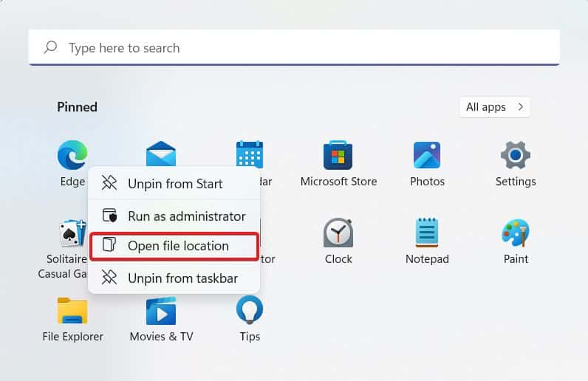588x381 pixels.
Task: Click the Settings label text
Action: click(x=516, y=182)
